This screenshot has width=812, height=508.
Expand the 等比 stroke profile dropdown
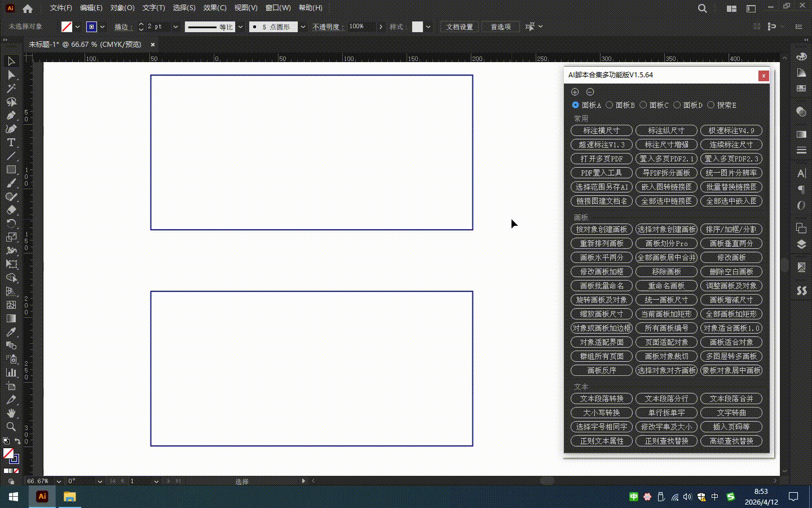(x=240, y=27)
